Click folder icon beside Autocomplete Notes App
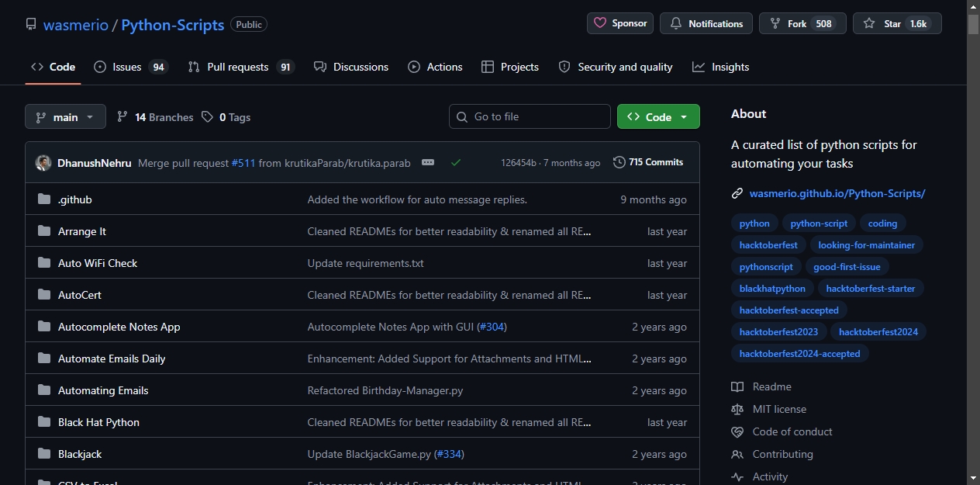Image resolution: width=980 pixels, height=485 pixels. [44, 327]
